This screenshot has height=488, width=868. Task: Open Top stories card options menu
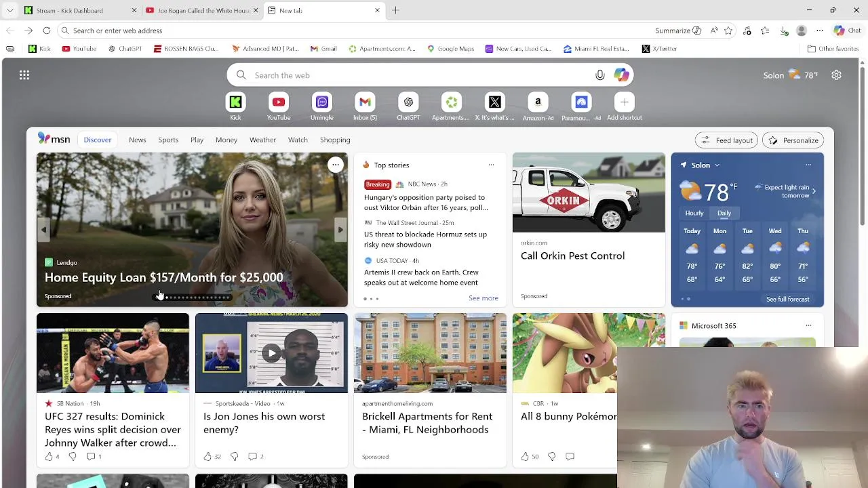(491, 165)
